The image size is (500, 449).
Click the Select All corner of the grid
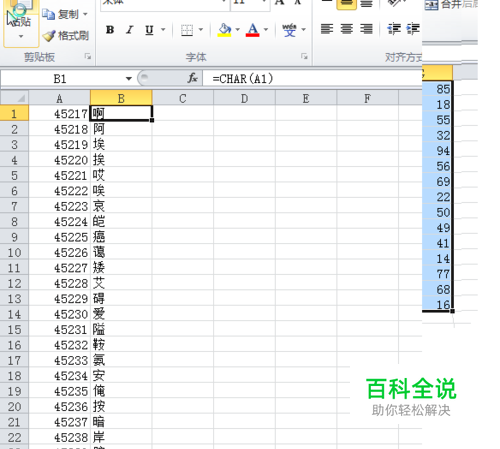[14, 98]
